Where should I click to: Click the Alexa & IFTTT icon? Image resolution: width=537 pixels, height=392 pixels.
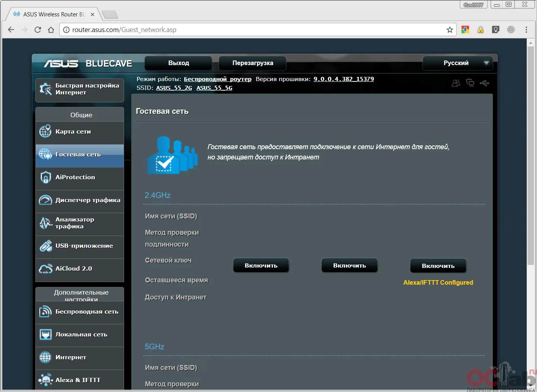45,380
